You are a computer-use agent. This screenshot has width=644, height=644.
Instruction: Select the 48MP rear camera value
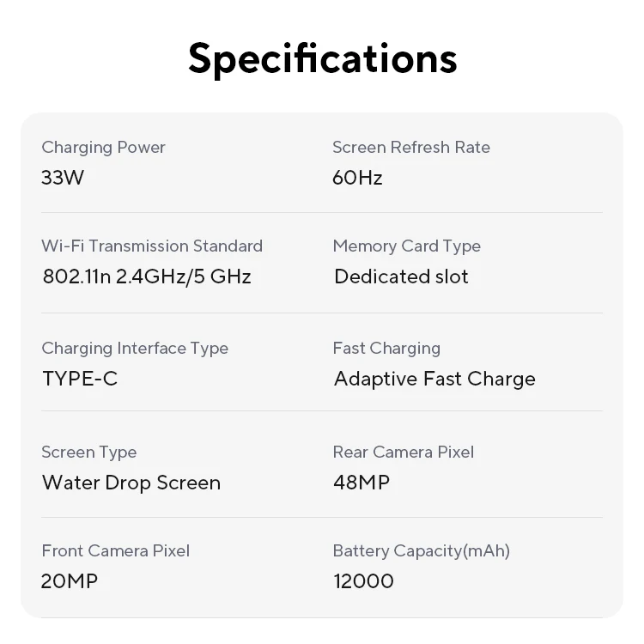pos(361,483)
